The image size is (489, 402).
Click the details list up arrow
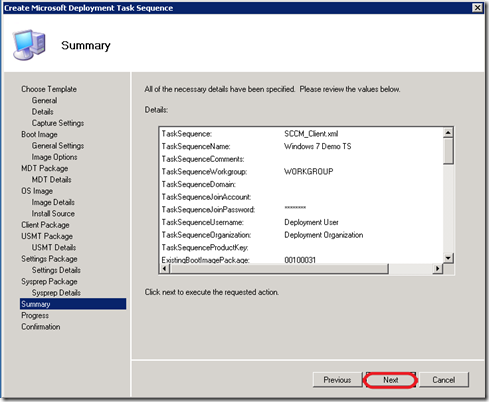tap(448, 133)
